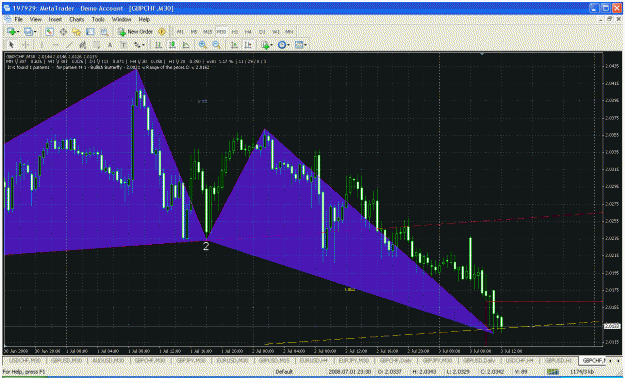Select Line Chart display mode
Screen dimensions: 625x378
pos(186,45)
